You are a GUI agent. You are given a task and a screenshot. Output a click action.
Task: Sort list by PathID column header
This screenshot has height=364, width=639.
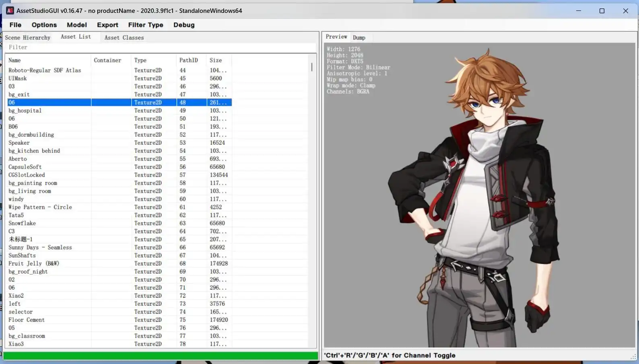coord(188,60)
